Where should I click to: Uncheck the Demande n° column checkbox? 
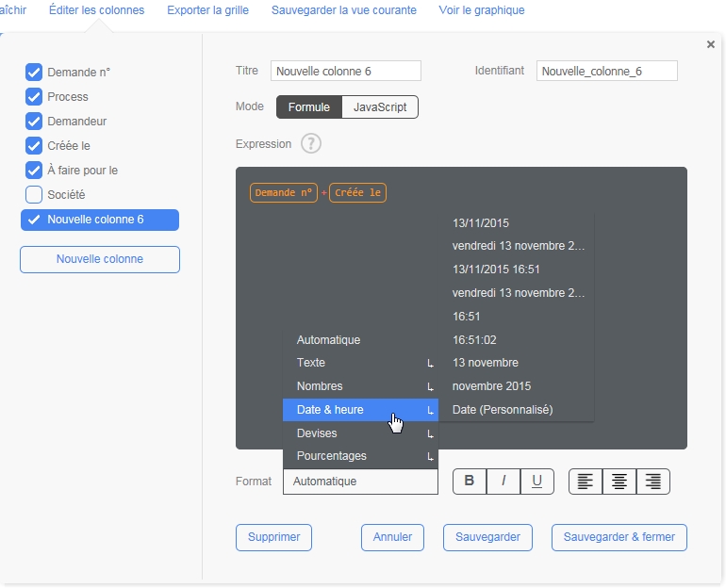[34, 73]
